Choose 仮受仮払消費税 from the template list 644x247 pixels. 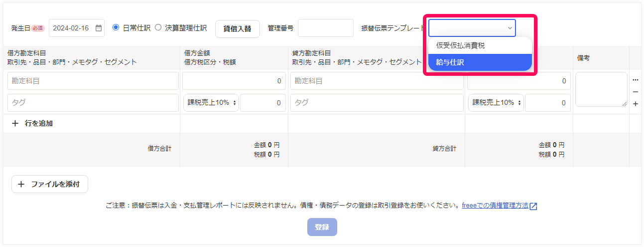pyautogui.click(x=480, y=45)
